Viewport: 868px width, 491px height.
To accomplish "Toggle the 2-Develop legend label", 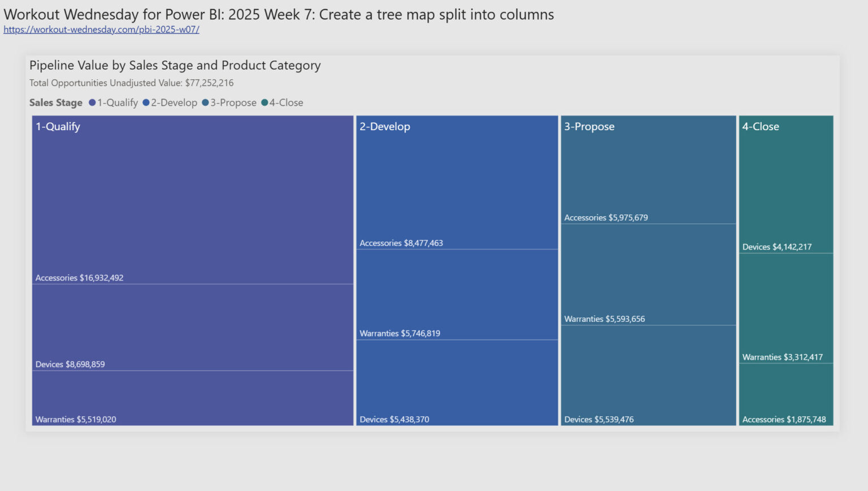I will [173, 102].
